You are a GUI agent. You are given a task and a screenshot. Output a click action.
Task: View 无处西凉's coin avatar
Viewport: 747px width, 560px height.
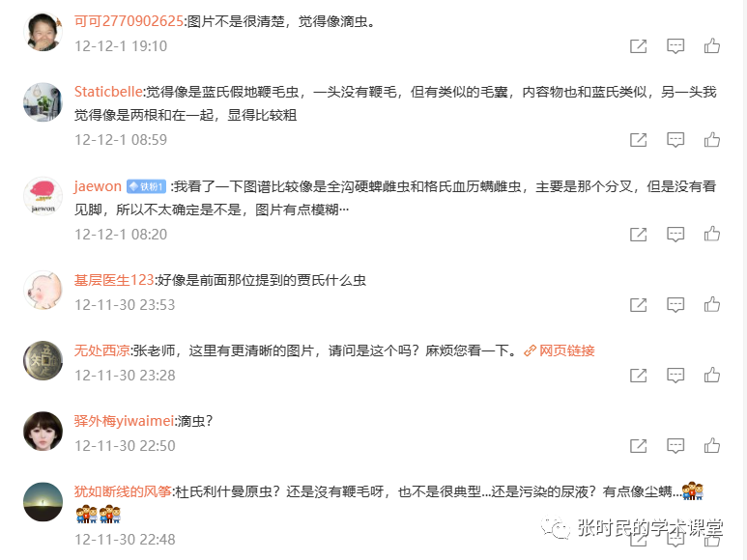pyautogui.click(x=43, y=361)
